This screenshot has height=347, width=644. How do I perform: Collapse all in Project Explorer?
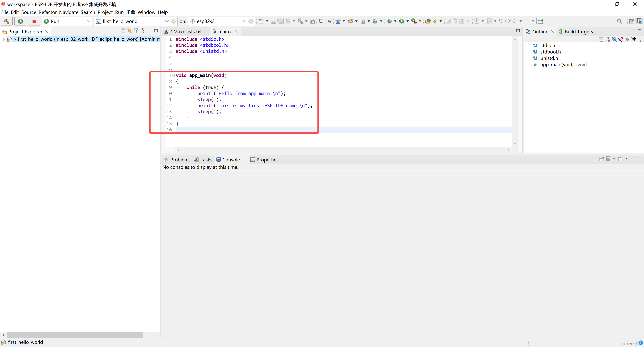[123, 31]
